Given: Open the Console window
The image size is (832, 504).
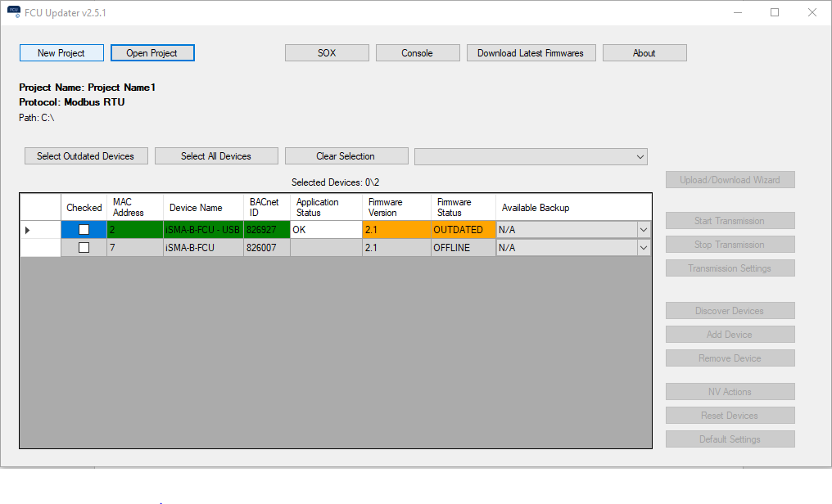Looking at the screenshot, I should [x=417, y=53].
